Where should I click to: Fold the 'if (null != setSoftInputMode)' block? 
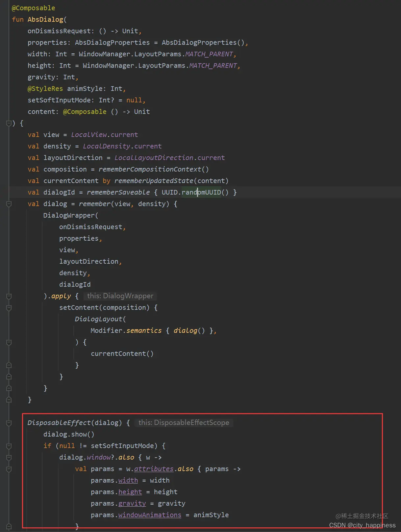point(9,446)
